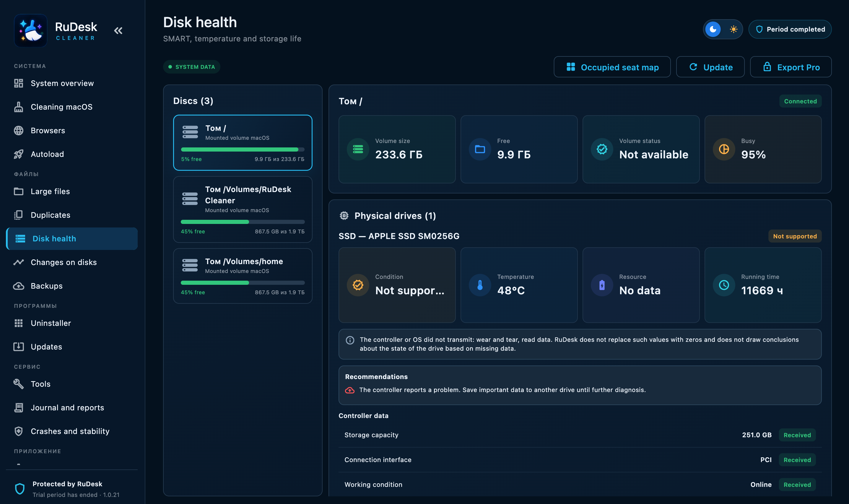Click the Storage capacity Received badge
This screenshot has height=504, width=849.
[797, 435]
